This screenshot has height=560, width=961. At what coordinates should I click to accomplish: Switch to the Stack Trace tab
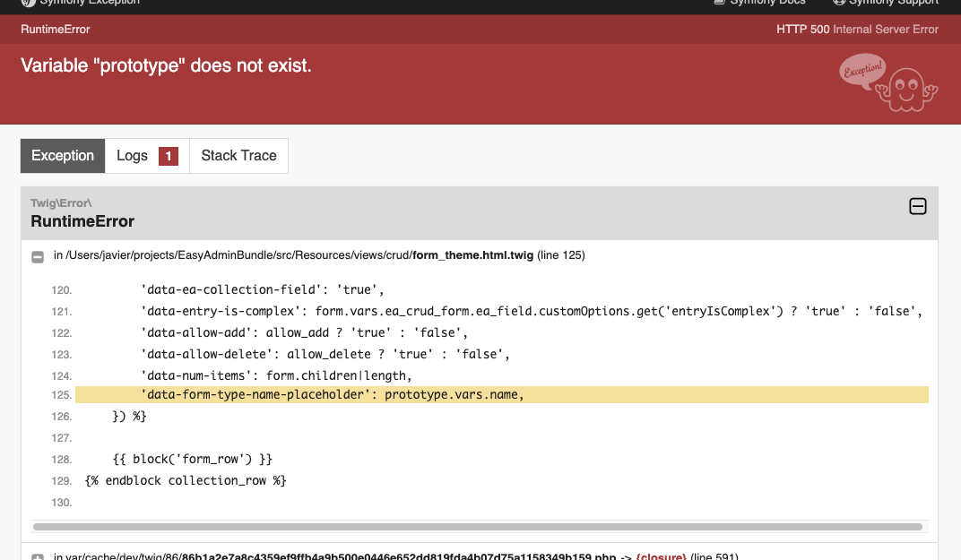[x=238, y=155]
